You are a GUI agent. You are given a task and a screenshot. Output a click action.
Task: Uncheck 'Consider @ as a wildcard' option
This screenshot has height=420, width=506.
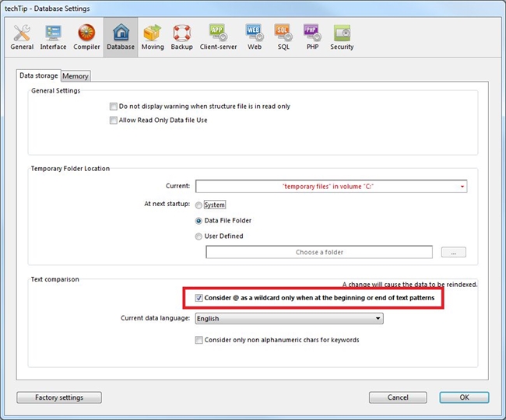click(199, 298)
